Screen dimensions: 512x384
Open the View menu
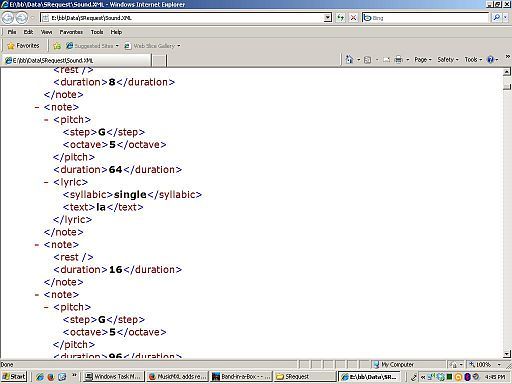click(x=46, y=32)
